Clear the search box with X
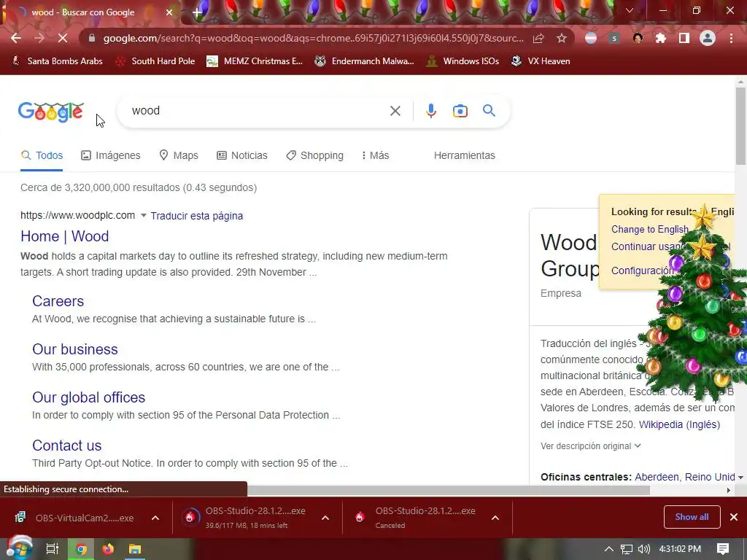747x560 pixels. (x=395, y=111)
